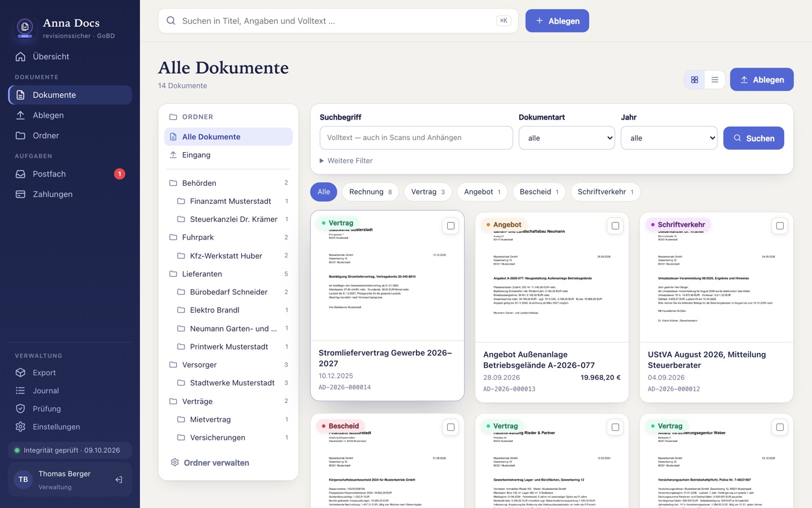812x508 pixels.
Task: Open the Behörden folder
Action: [x=229, y=183]
